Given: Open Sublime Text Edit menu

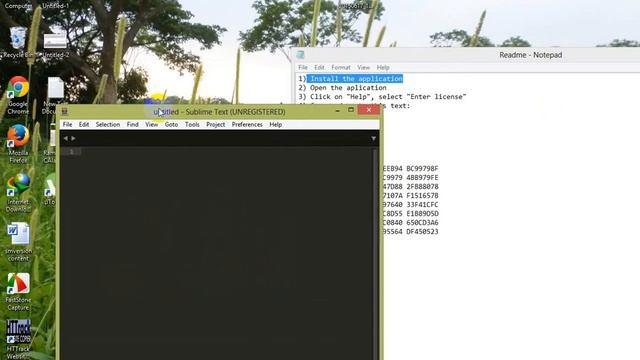Looking at the screenshot, I should click(x=84, y=124).
